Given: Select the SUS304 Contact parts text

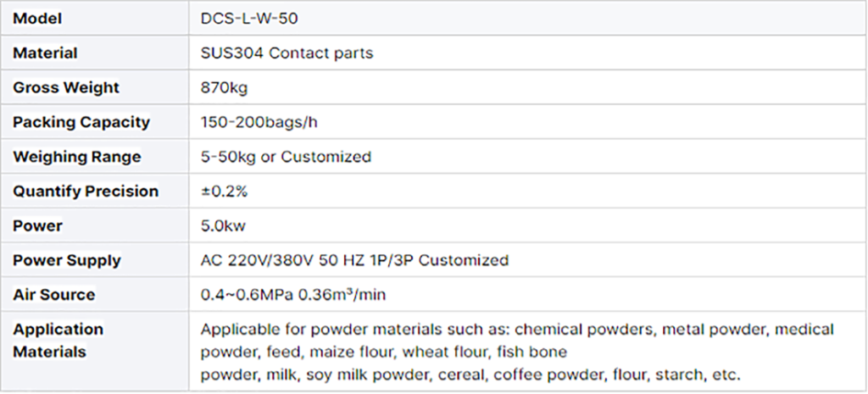Looking at the screenshot, I should 287,53.
